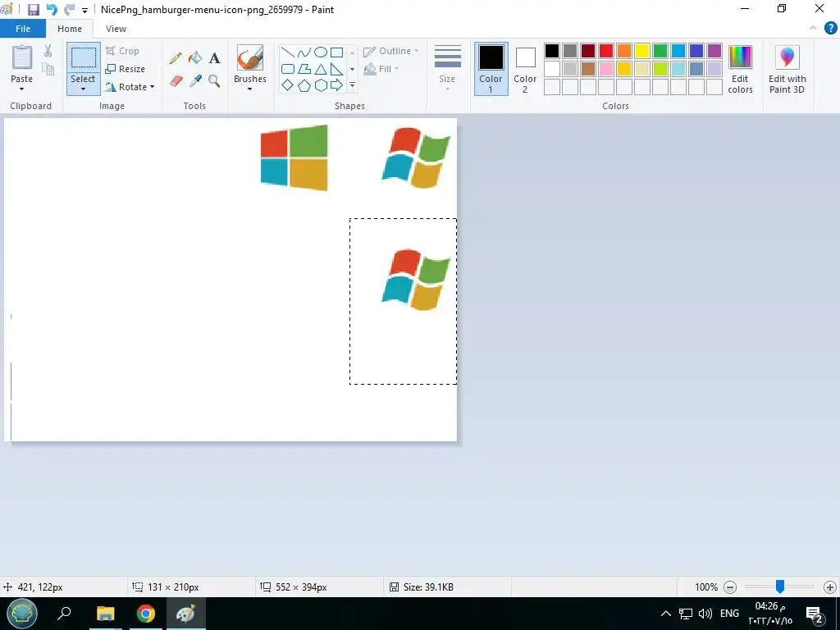Select the Color picker eyedropper
840x630 pixels.
[195, 81]
